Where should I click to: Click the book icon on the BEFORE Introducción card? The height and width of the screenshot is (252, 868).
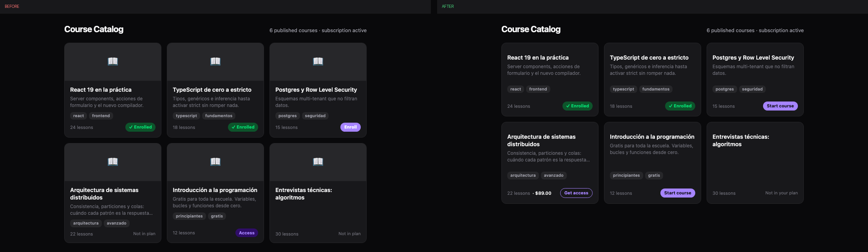(215, 161)
